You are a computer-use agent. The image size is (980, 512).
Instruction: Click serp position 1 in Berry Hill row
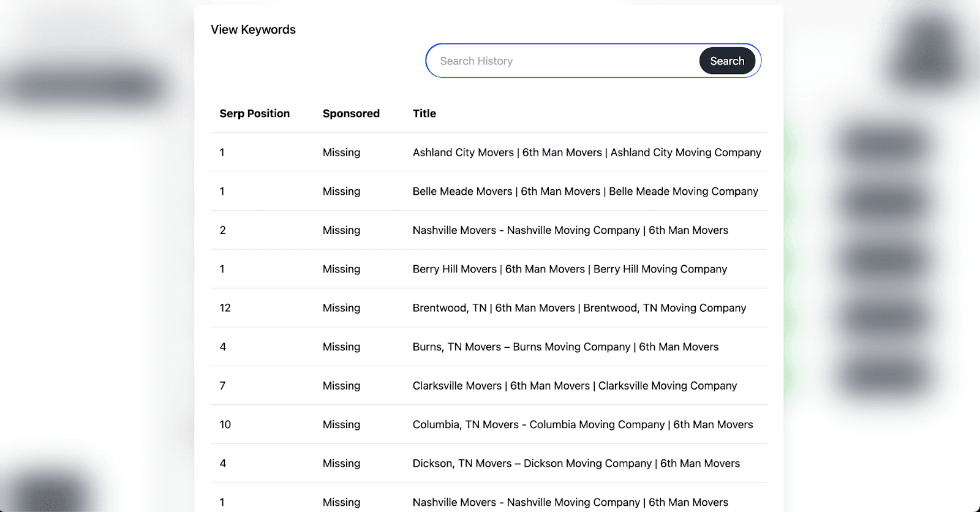222,269
